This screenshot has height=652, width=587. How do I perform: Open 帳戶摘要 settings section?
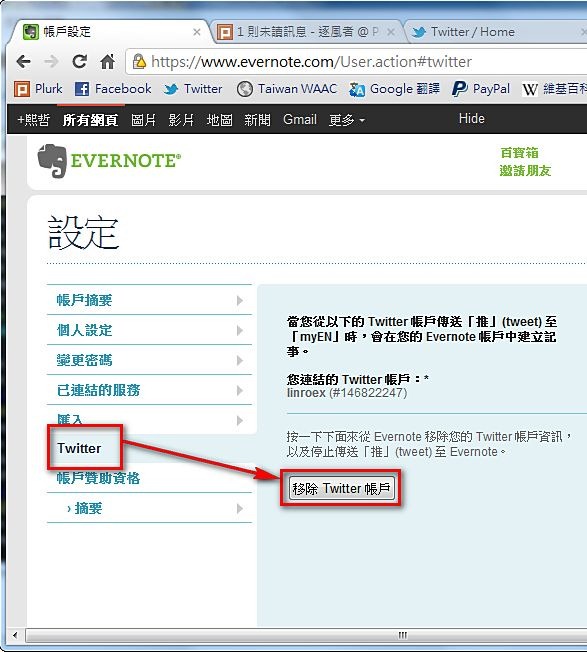coord(149,300)
